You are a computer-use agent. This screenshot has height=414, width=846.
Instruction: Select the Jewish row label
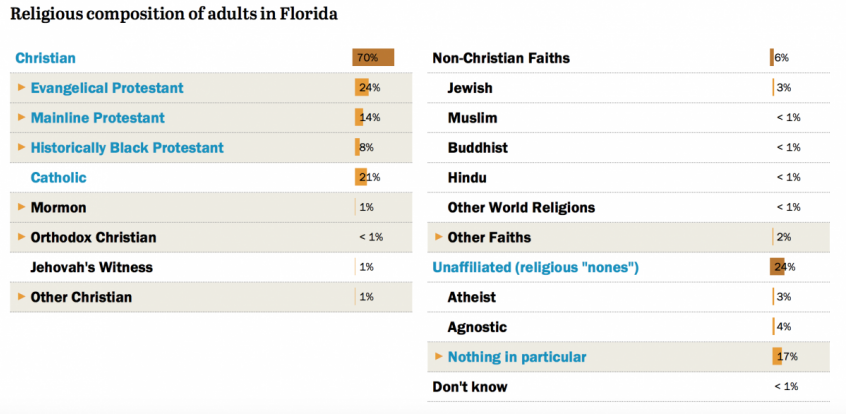point(470,88)
